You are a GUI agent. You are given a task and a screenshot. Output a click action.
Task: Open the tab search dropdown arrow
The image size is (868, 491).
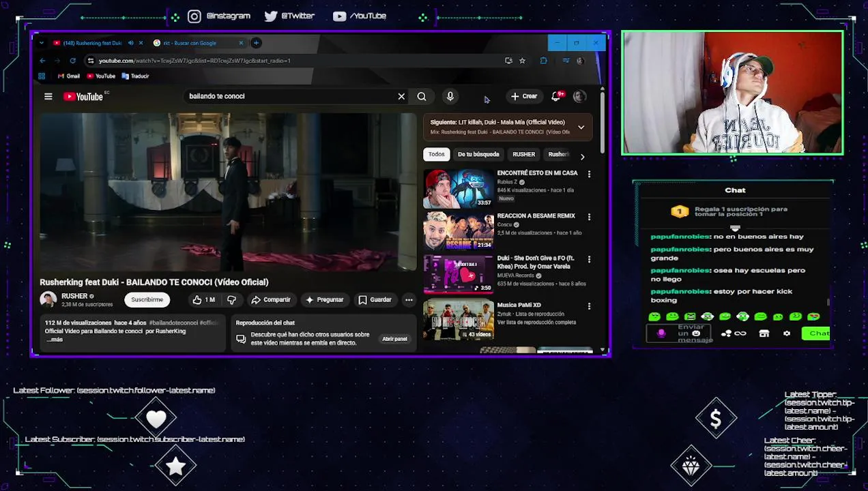click(42, 43)
